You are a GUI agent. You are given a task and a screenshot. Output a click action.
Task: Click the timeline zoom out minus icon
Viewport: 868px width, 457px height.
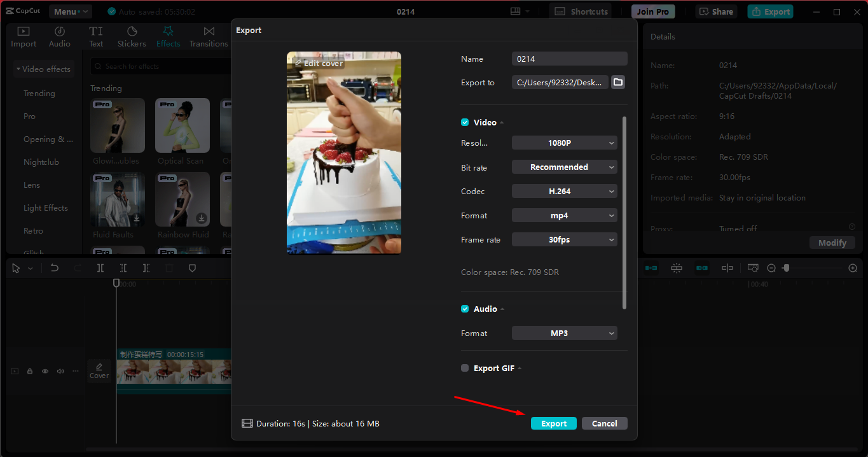[x=771, y=268]
